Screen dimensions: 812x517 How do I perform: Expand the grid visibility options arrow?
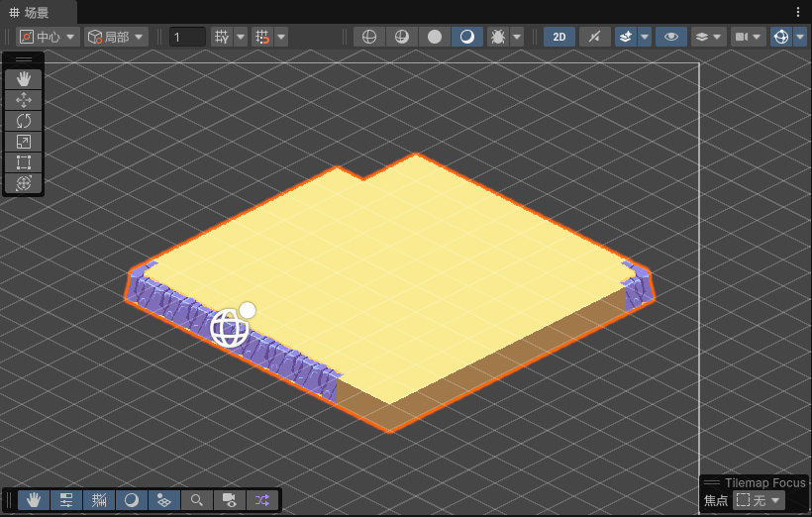pyautogui.click(x=241, y=37)
